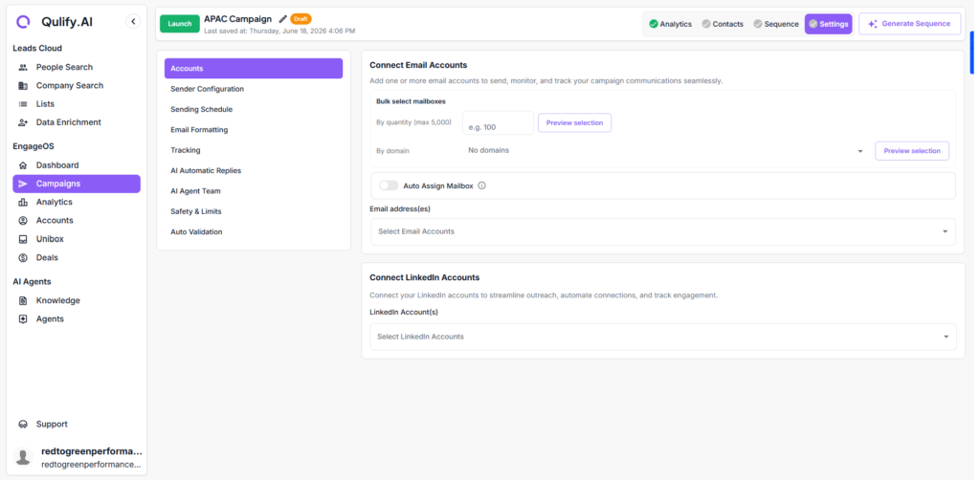Click the Data Enrichment person-plus icon

[23, 122]
